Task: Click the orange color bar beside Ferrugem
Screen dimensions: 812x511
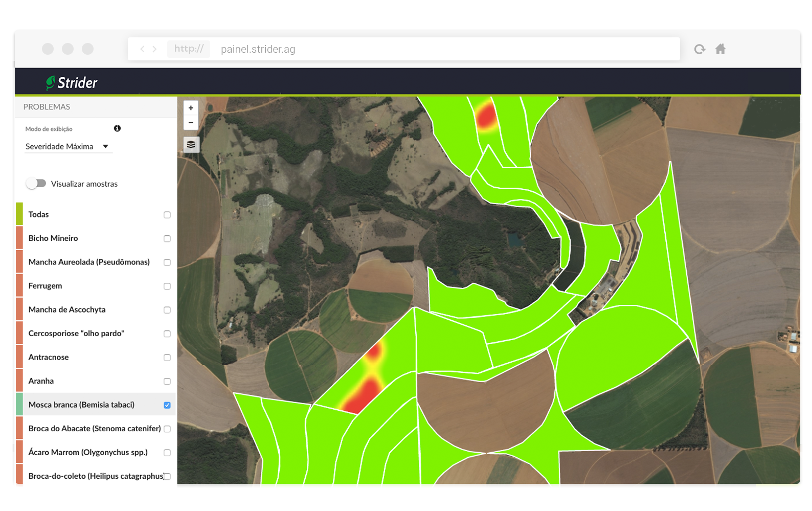Action: (19, 285)
